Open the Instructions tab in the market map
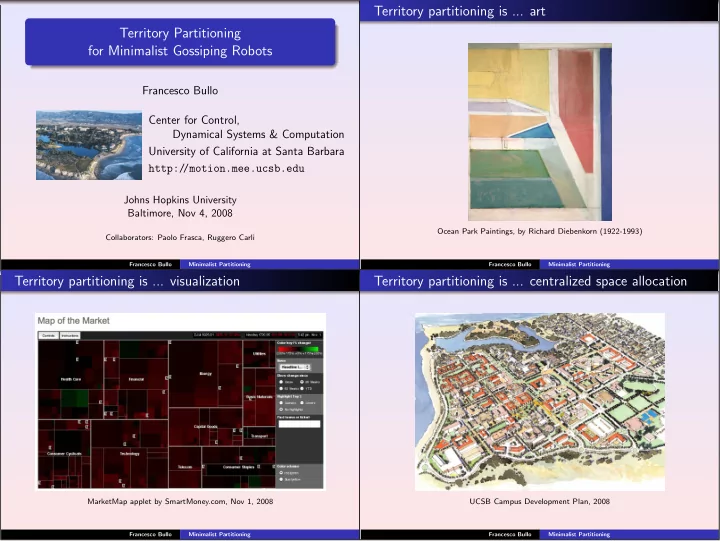Image resolution: width=720 pixels, height=541 pixels. tap(70, 336)
